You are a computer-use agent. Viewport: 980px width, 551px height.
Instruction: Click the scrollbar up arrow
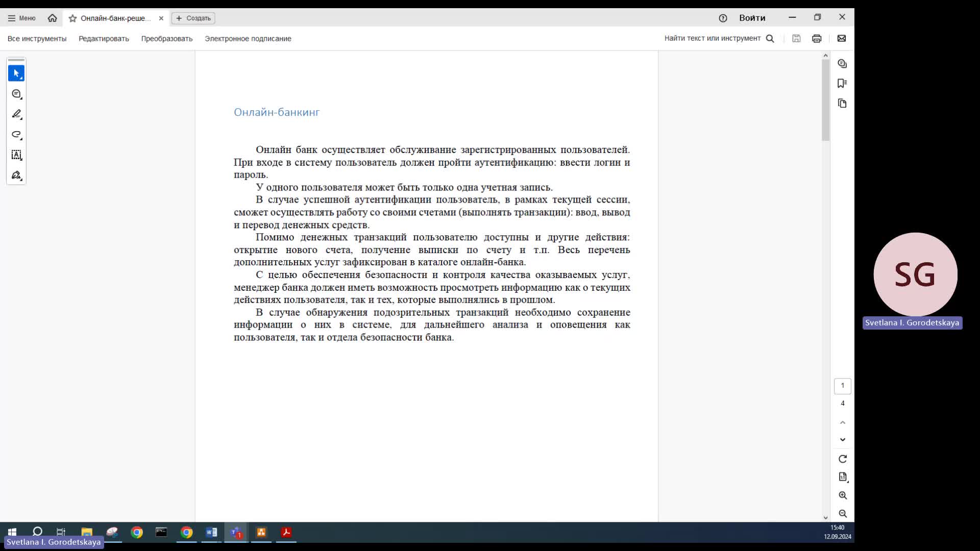(825, 55)
